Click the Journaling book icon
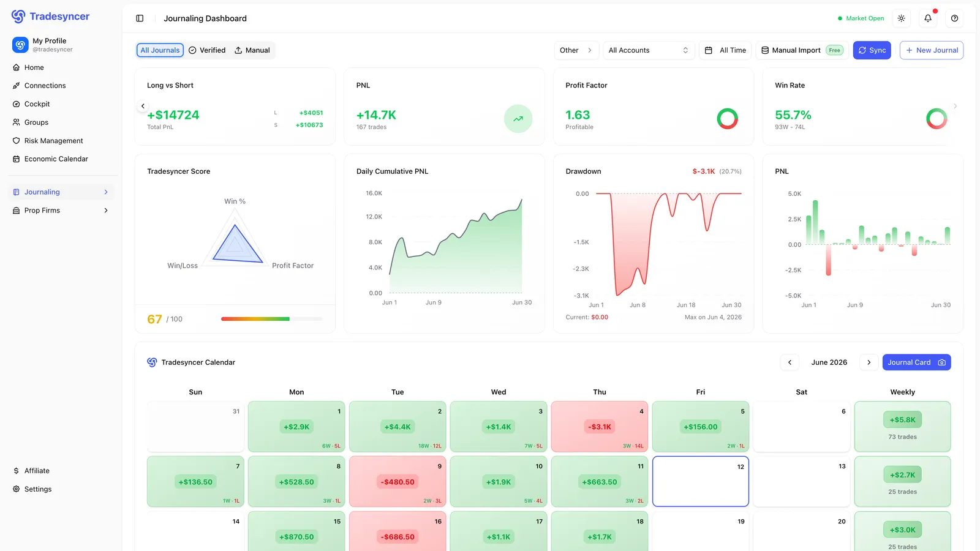The width and height of the screenshot is (980, 551). [17, 192]
